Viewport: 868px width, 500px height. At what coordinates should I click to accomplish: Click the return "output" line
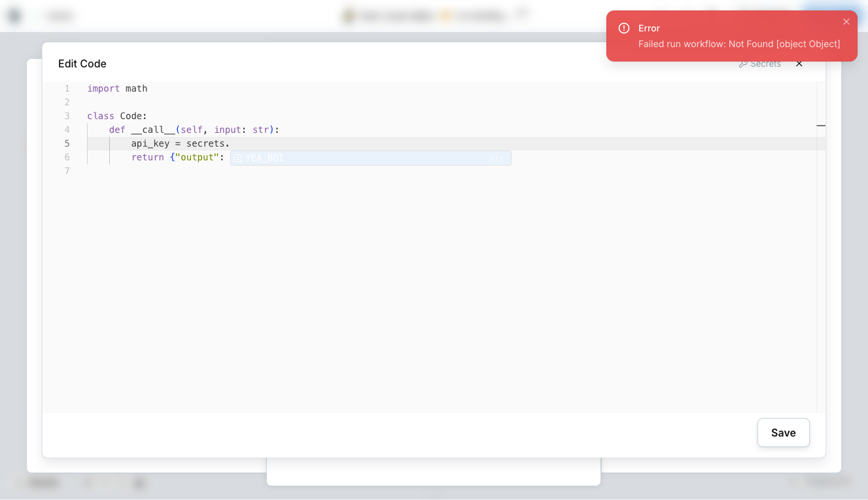[178, 157]
